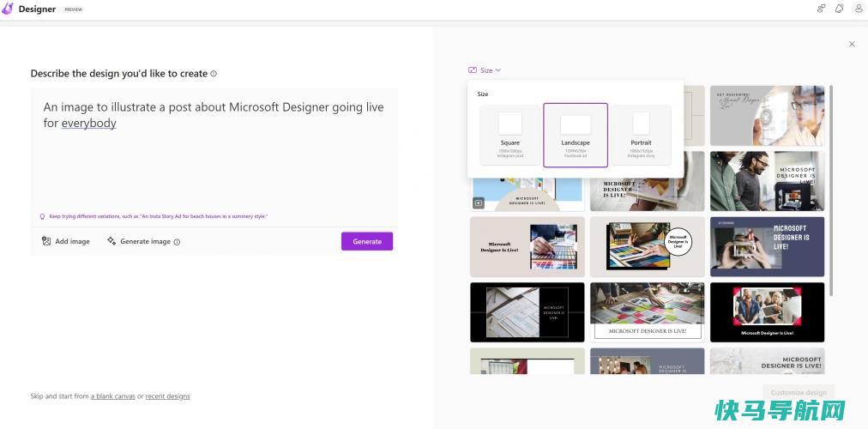Click the lightbulb tip icon

(43, 216)
